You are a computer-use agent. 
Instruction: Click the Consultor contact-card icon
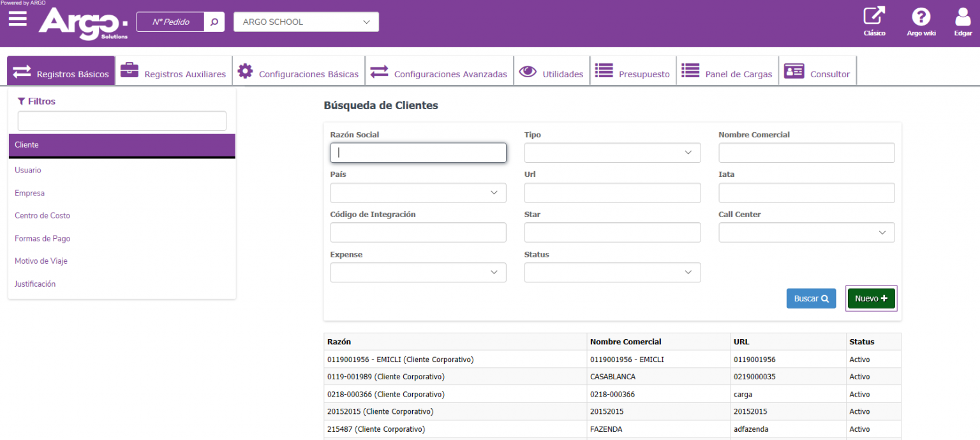794,71
